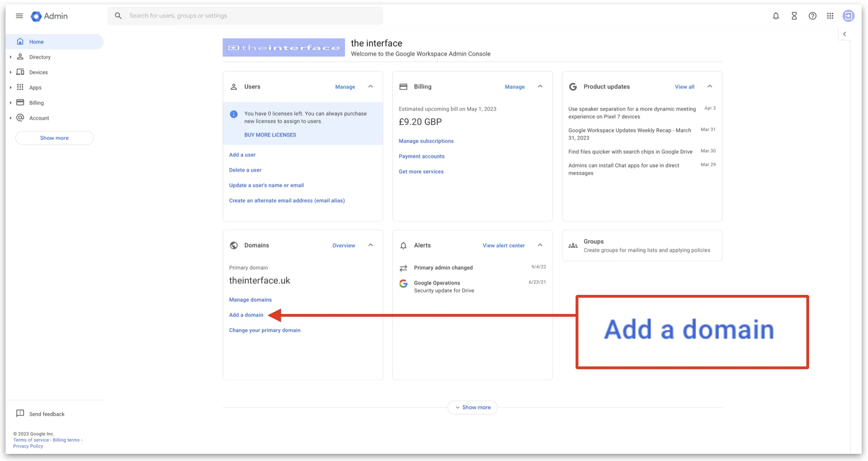Click Manage in the Users card
The image size is (868, 461).
tap(345, 87)
